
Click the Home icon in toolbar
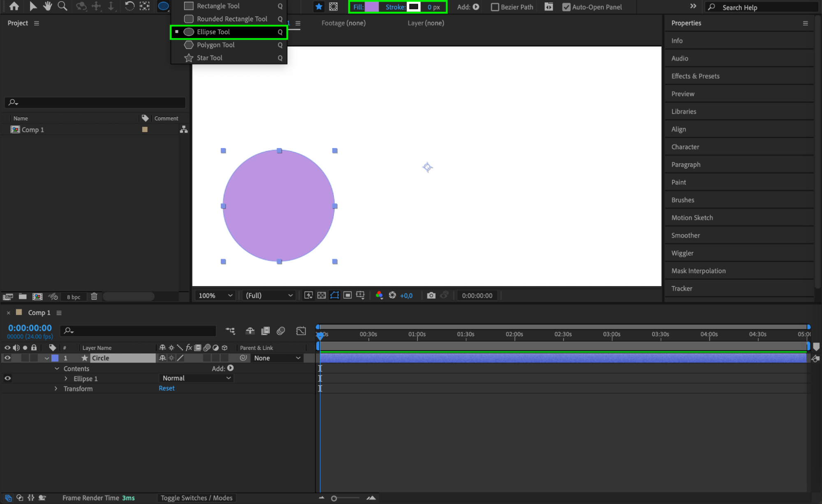[14, 6]
